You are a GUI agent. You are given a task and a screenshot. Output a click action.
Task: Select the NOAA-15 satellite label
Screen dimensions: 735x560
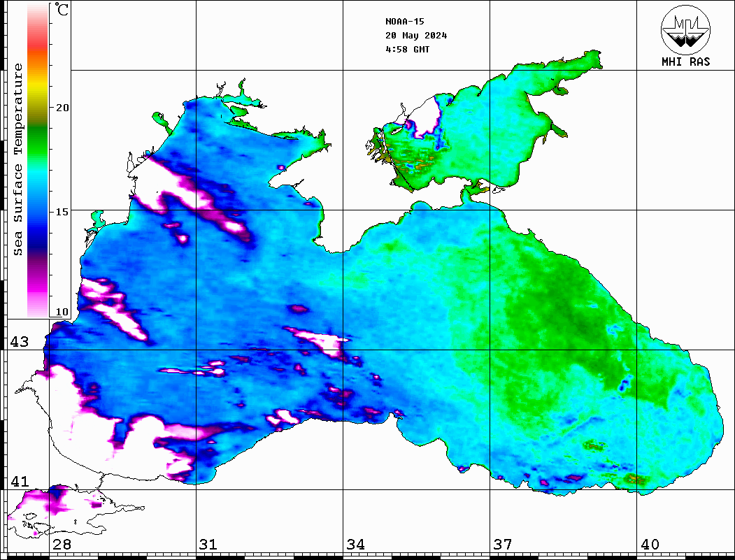pyautogui.click(x=404, y=22)
